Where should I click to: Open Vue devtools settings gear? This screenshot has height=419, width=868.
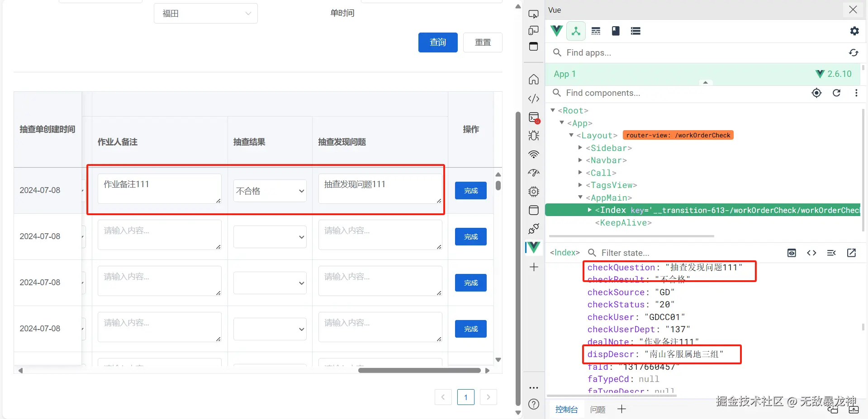coord(854,31)
